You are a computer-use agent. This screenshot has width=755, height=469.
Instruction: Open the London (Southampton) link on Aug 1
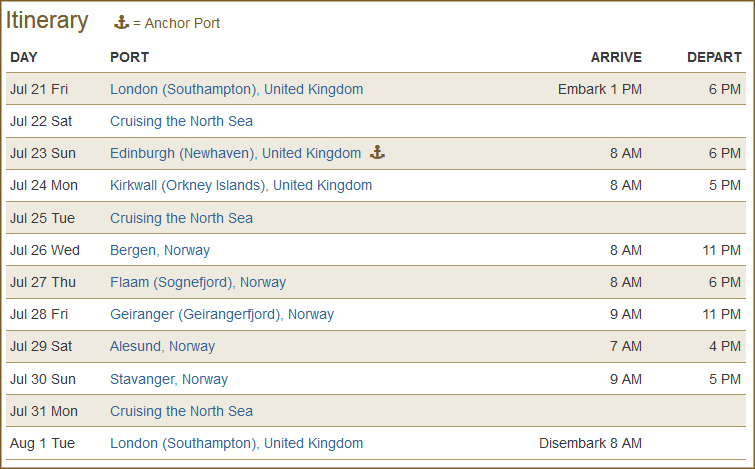point(236,443)
